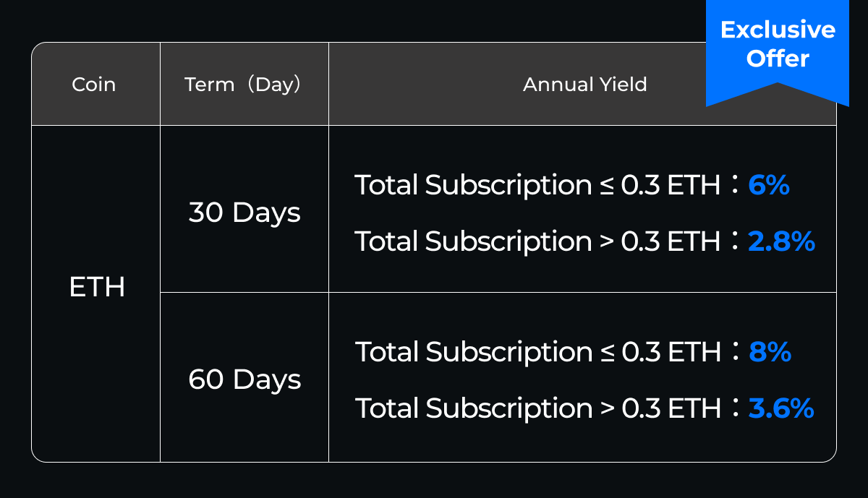The height and width of the screenshot is (498, 868).
Task: Click the ≤ symbol in the 6% row
Action: (x=606, y=186)
